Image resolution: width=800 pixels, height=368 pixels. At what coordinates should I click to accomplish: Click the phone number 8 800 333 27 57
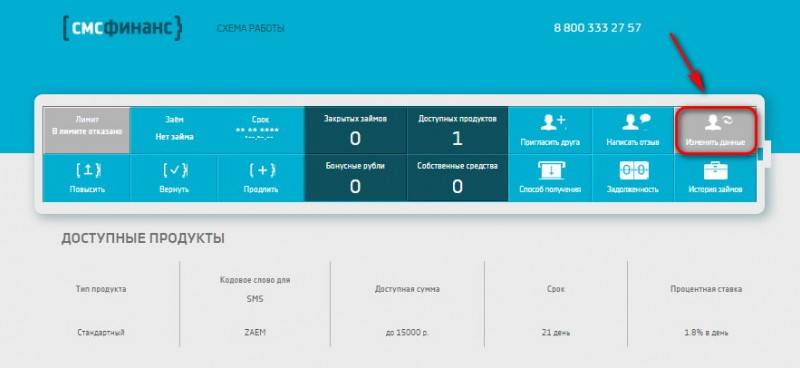[597, 28]
